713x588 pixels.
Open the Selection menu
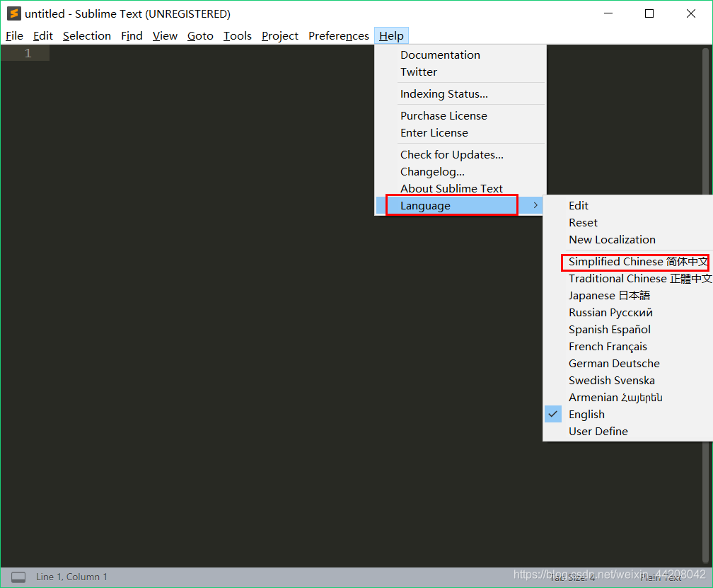[87, 36]
